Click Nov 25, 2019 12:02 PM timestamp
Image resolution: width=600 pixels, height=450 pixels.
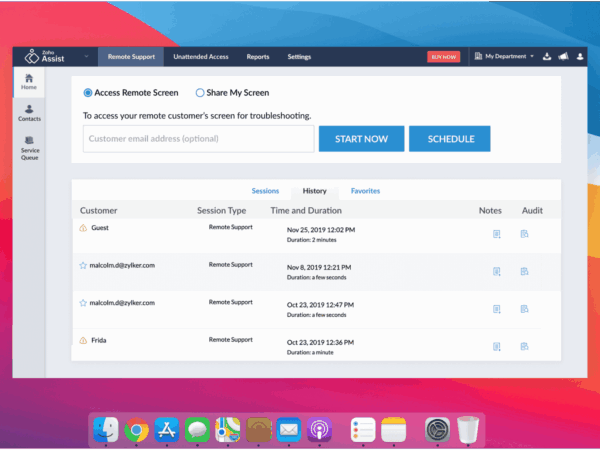click(321, 230)
